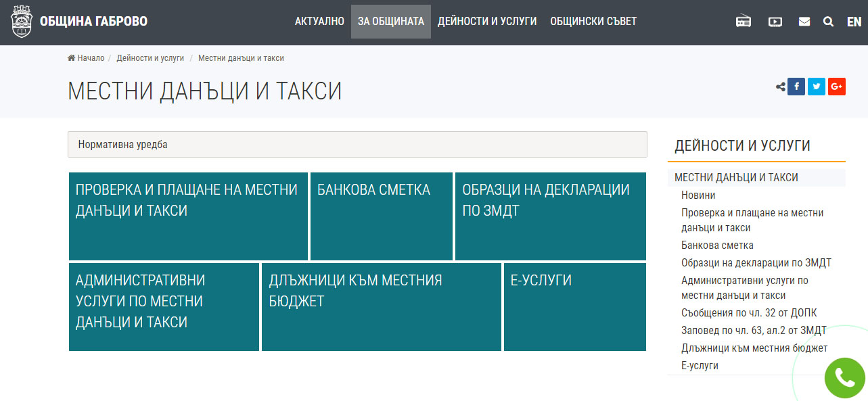Open the Дейности и услуги menu
Image resolution: width=868 pixels, height=401 pixels.
click(487, 22)
